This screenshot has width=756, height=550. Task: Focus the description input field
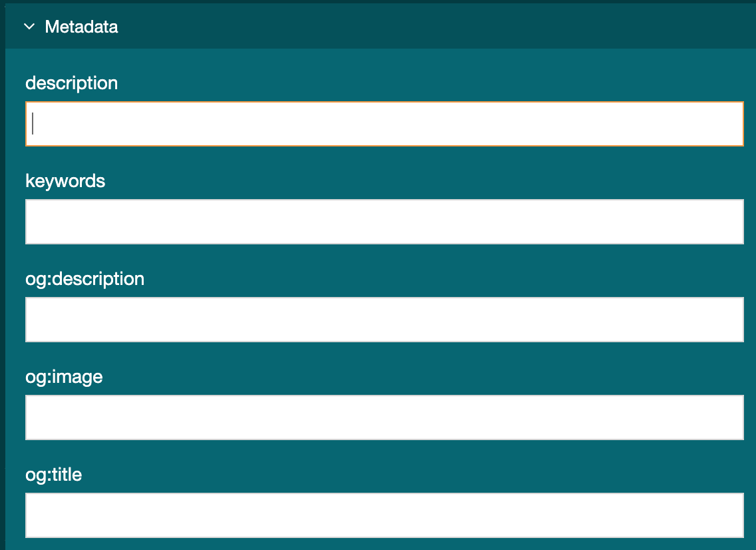click(384, 124)
